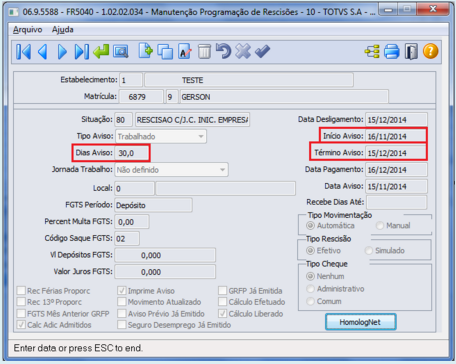Open the search/zoom magnifier icon
The height and width of the screenshot is (364, 456).
[121, 52]
